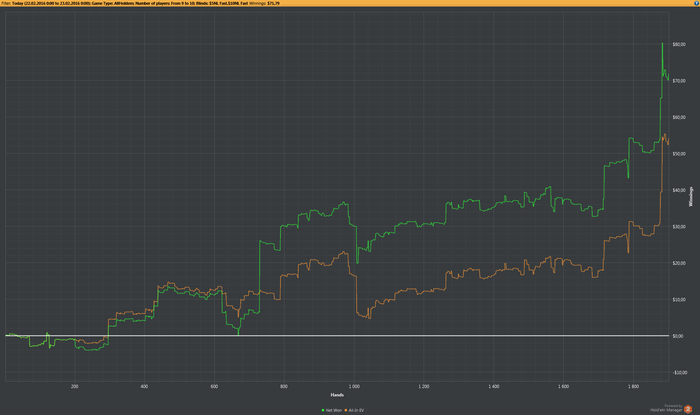Click the 1 800 hands axis label
Viewport: 700px width, 415px height.
[633, 386]
